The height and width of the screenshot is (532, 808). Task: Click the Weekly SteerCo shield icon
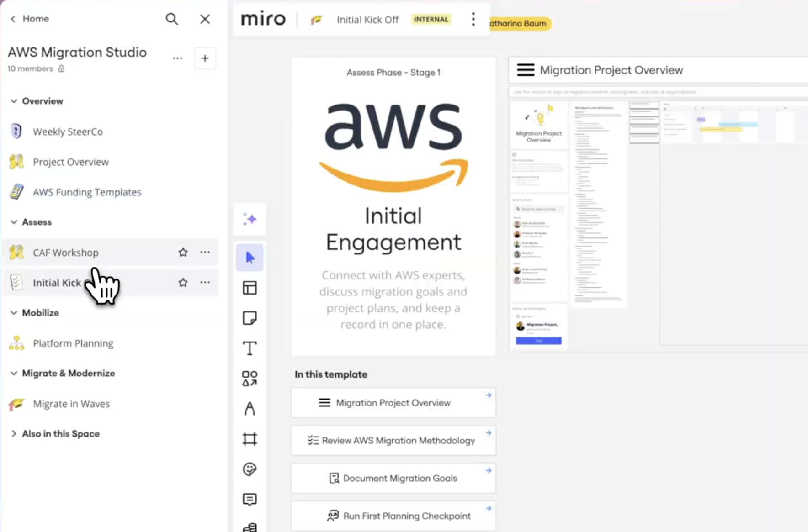(16, 132)
